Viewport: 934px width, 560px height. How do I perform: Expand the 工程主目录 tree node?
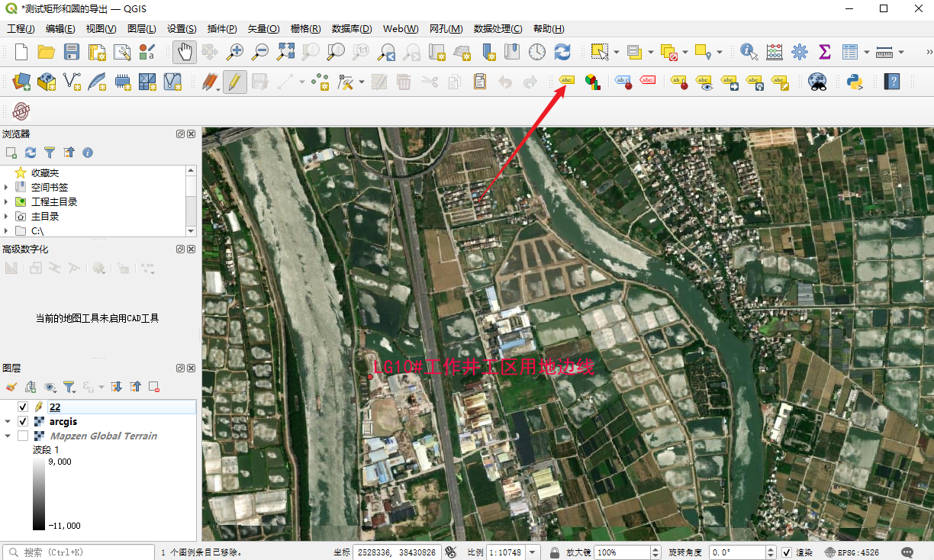[7, 202]
